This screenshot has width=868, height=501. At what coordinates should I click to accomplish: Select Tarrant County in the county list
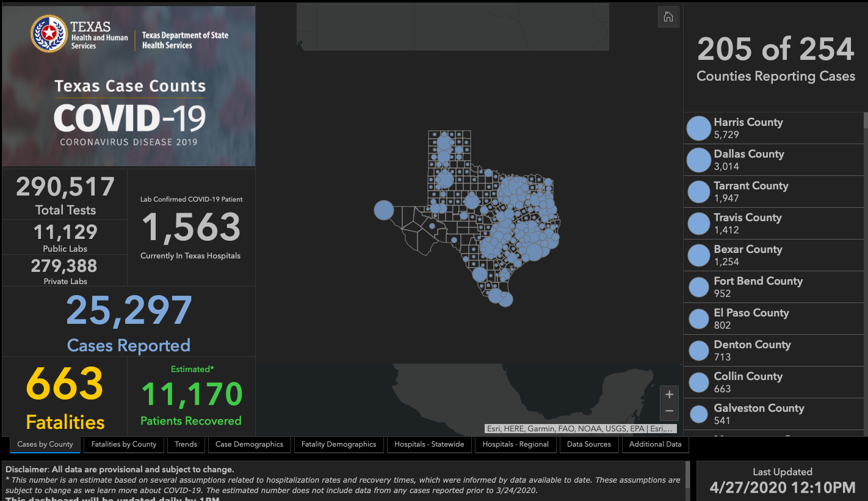(751, 191)
